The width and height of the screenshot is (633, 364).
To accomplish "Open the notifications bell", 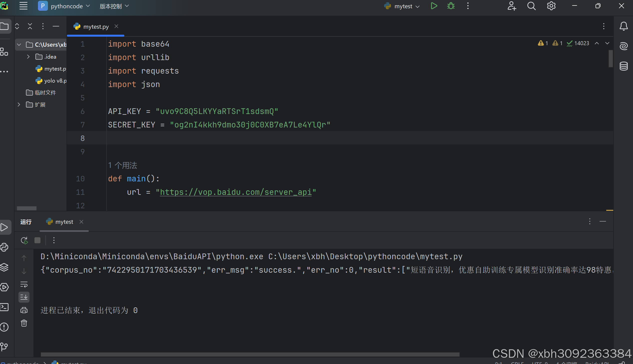I will pos(624,26).
